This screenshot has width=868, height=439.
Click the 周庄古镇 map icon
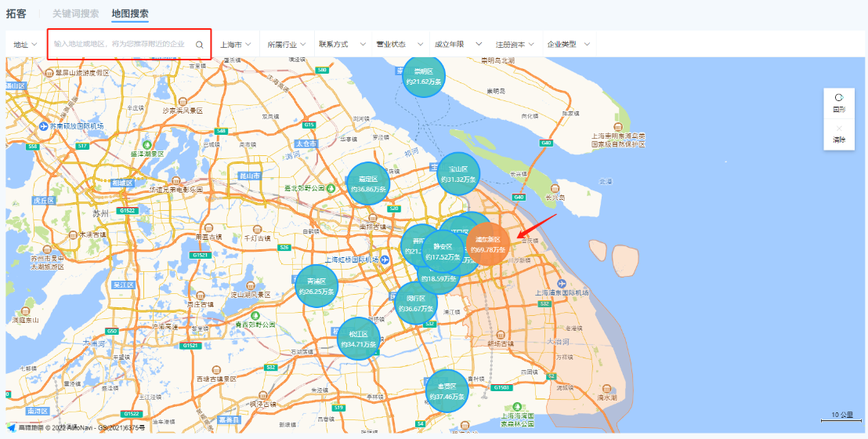click(200, 295)
